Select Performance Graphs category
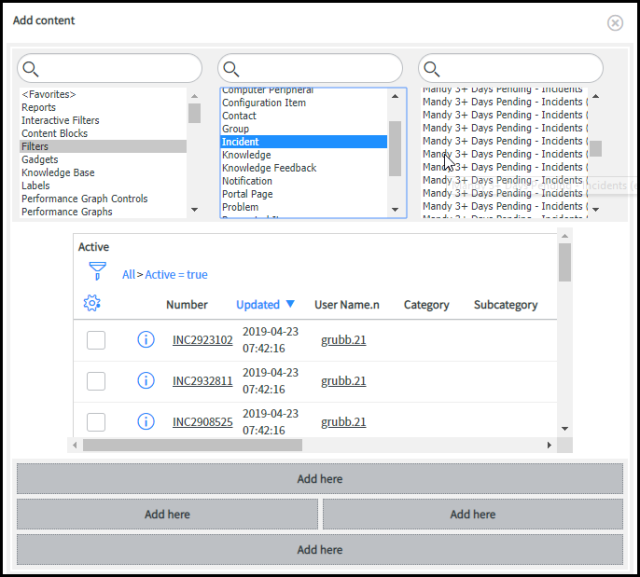Viewport: 640px width, 577px height. tap(103, 212)
